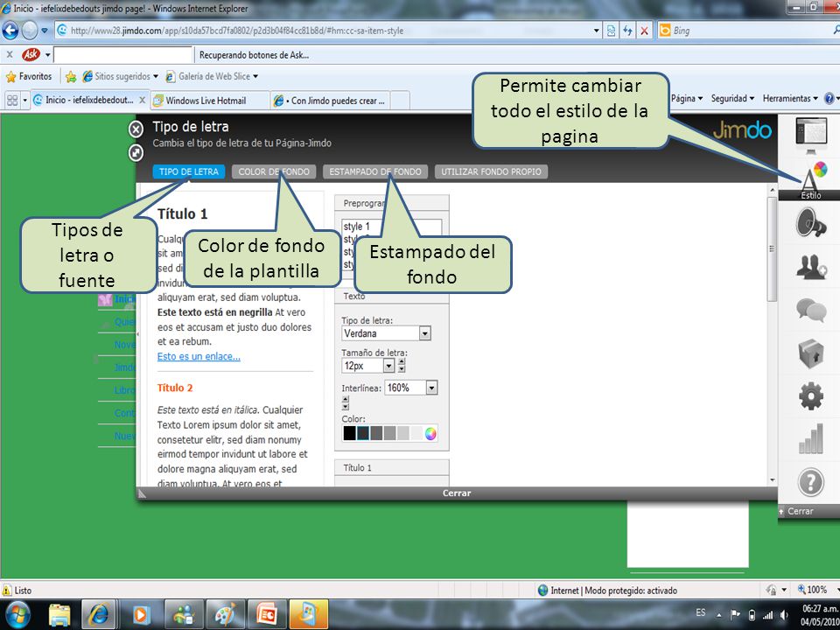
Task: Pick the dark slate highlighted color swatch
Action: coord(362,433)
